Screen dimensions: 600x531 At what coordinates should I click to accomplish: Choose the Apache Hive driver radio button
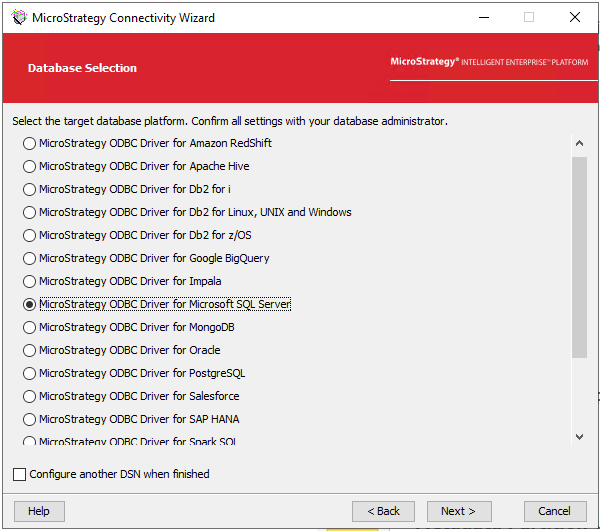[29, 166]
